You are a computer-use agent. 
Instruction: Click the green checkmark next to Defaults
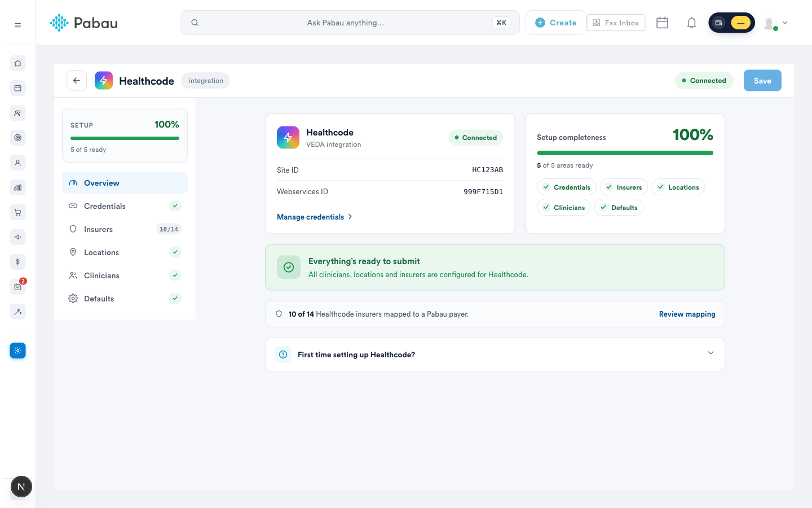point(175,299)
